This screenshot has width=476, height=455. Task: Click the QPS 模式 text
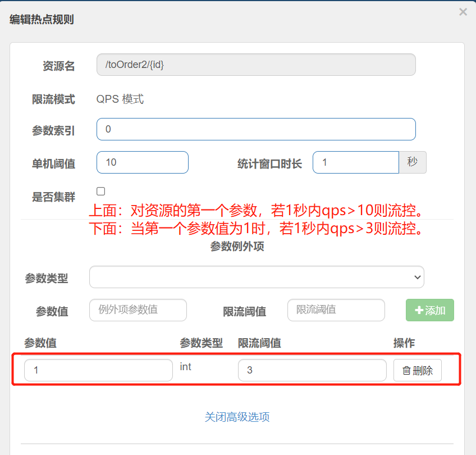click(120, 99)
